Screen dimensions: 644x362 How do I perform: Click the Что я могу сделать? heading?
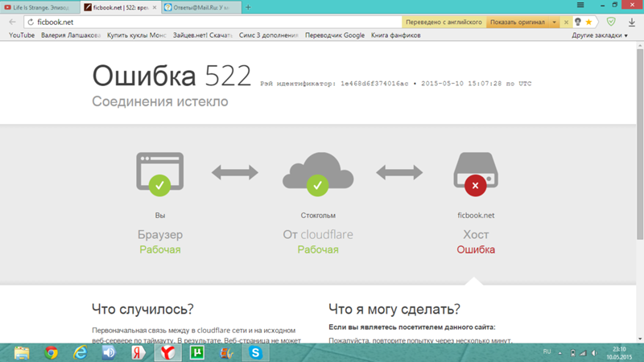(394, 309)
